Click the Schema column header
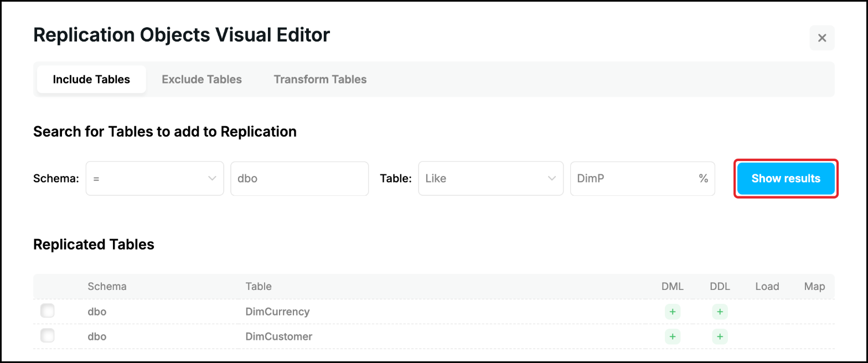The width and height of the screenshot is (868, 363). [x=107, y=286]
